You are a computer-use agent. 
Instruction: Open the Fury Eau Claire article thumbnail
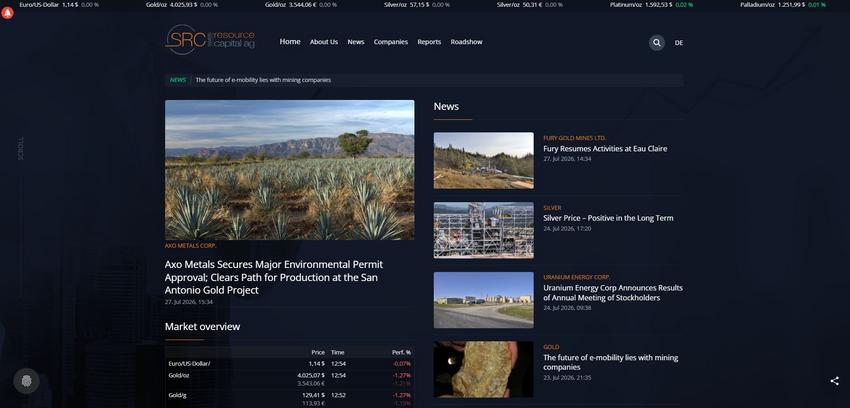(484, 160)
